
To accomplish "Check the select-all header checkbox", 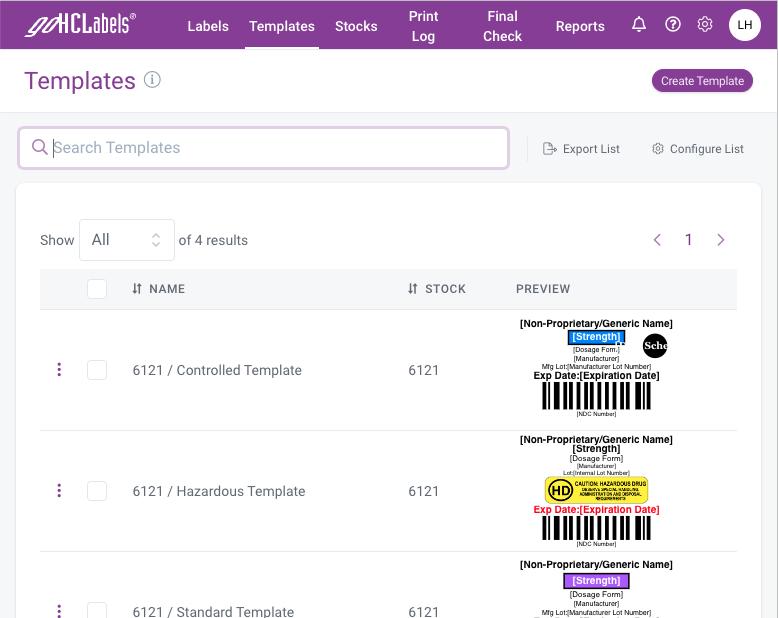I will 97,289.
